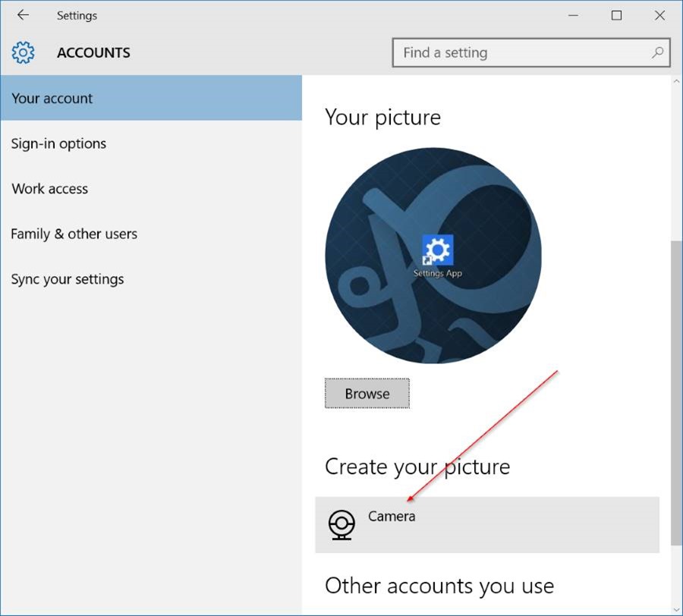683x616 pixels.
Task: Open Sync your settings
Action: [x=67, y=279]
